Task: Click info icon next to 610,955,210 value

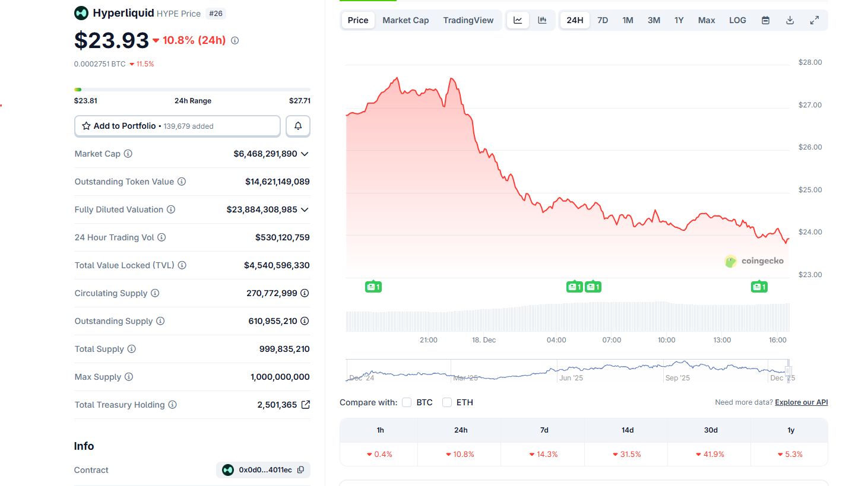Action: click(x=305, y=321)
